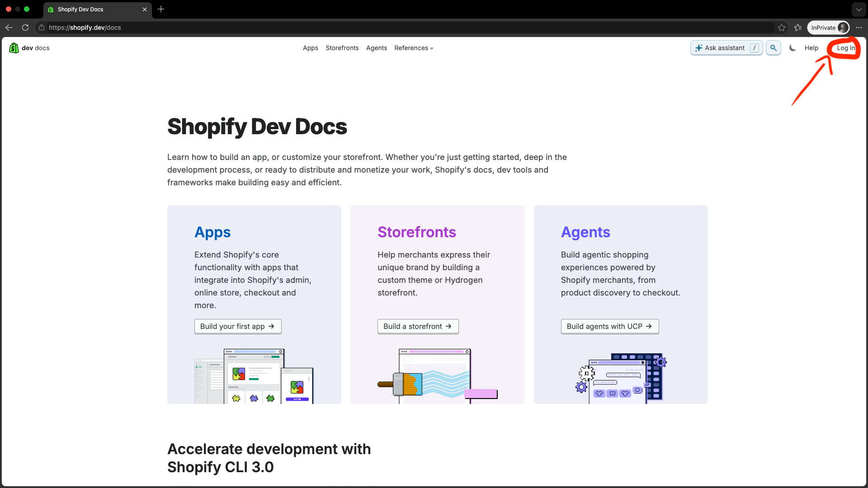Open the Storefronts nav item
The height and width of the screenshot is (488, 868).
pyautogui.click(x=342, y=48)
